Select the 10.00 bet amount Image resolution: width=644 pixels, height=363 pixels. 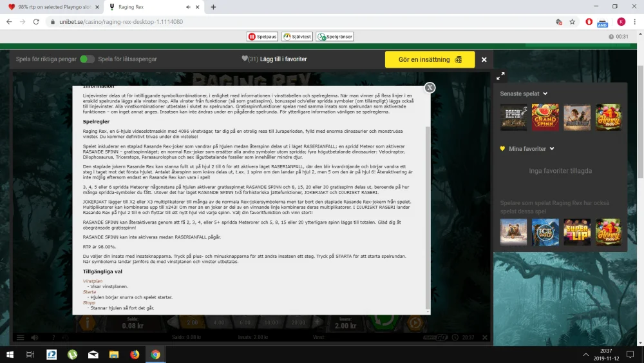tap(271, 323)
